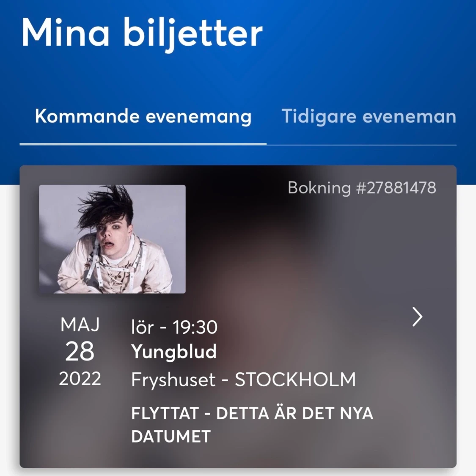Click the MAJ month label

tap(80, 325)
